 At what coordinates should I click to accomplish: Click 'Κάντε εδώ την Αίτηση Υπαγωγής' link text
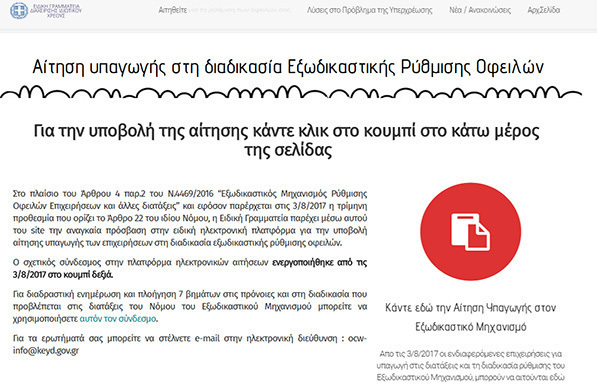tap(471, 317)
